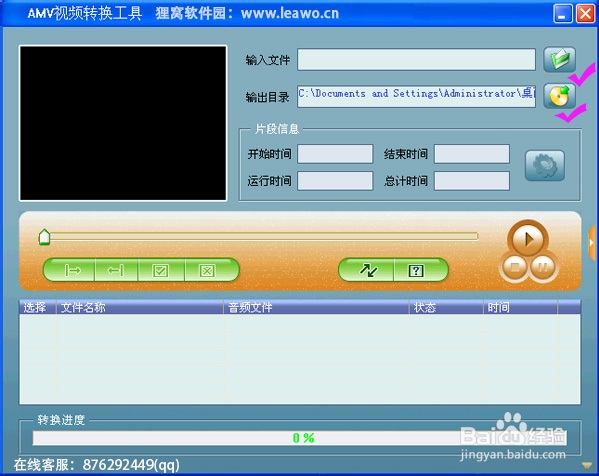The height and width of the screenshot is (476, 599).
Task: Click the 文件名称 column header
Action: click(140, 307)
